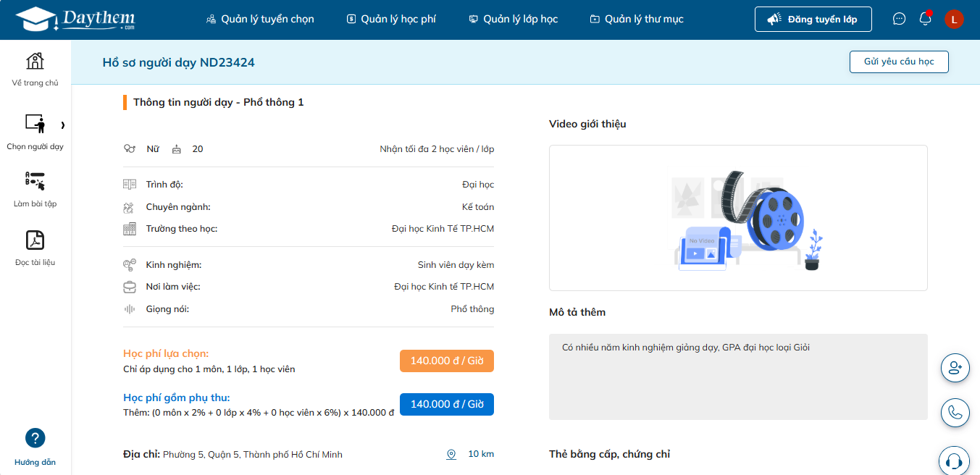Click the add-user floating button
The width and height of the screenshot is (980, 475).
point(954,368)
